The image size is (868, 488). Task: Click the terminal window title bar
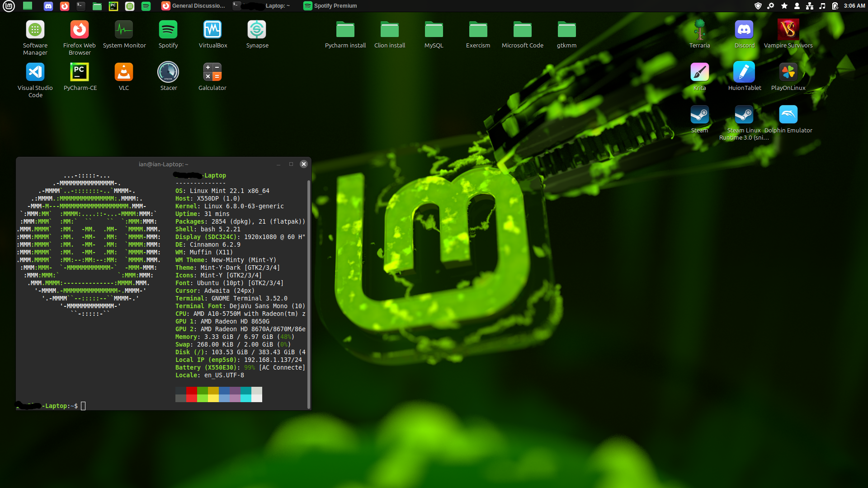coord(164,164)
